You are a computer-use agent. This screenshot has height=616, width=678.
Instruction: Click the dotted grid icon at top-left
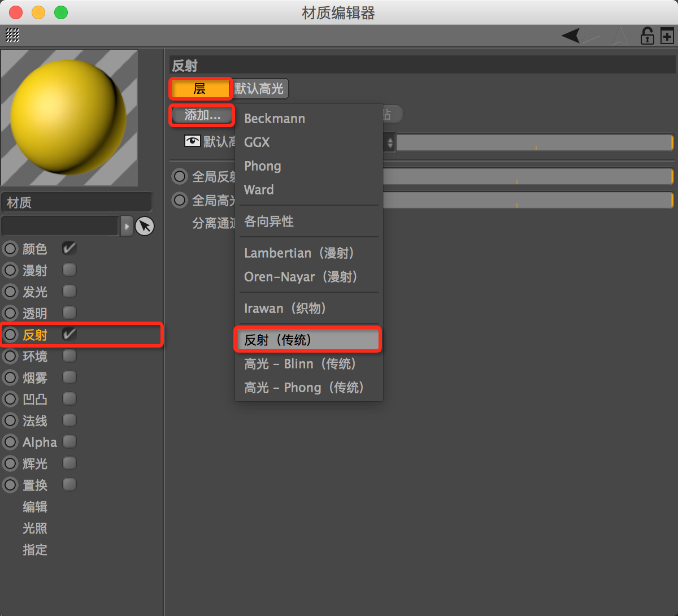click(x=12, y=36)
